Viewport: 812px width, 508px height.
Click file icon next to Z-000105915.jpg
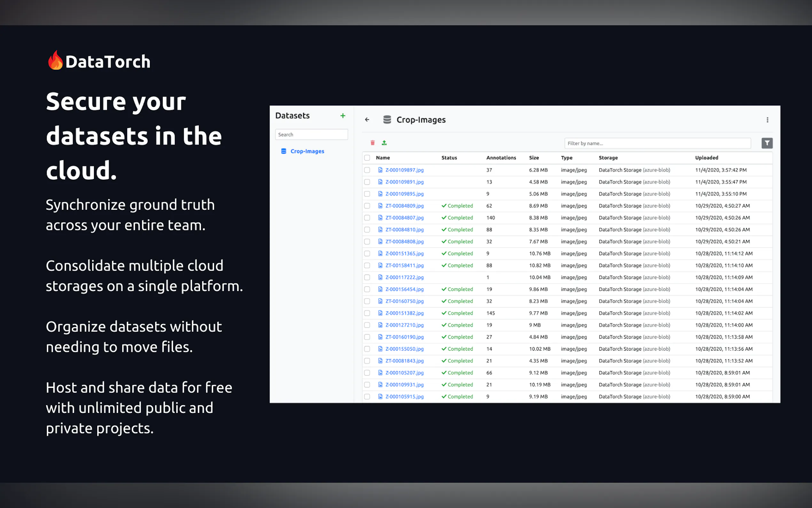coord(380,396)
